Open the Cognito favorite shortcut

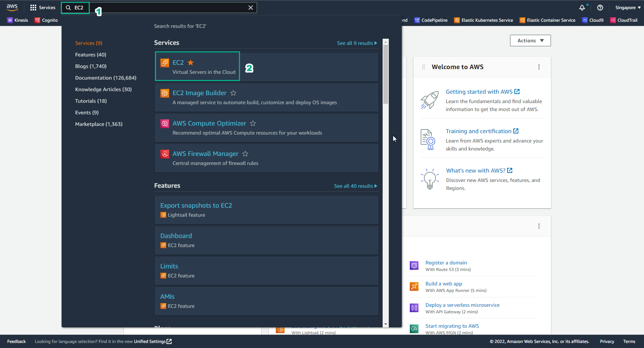pyautogui.click(x=46, y=20)
